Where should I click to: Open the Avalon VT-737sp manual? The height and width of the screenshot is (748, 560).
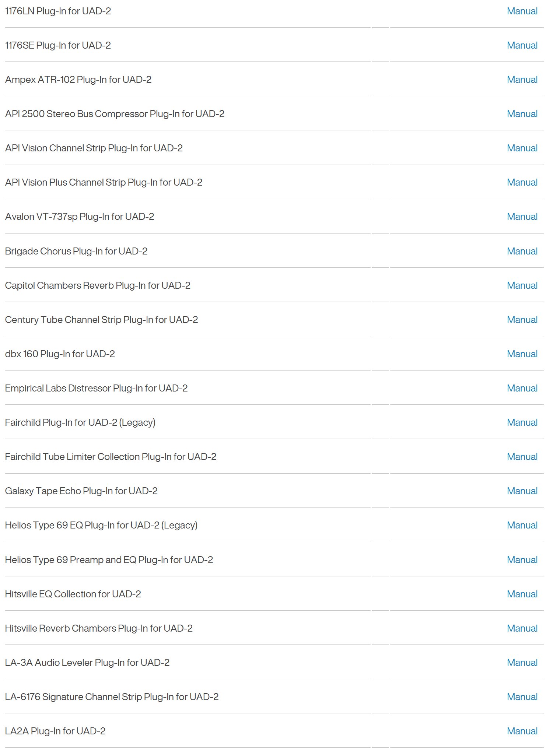[x=522, y=217]
